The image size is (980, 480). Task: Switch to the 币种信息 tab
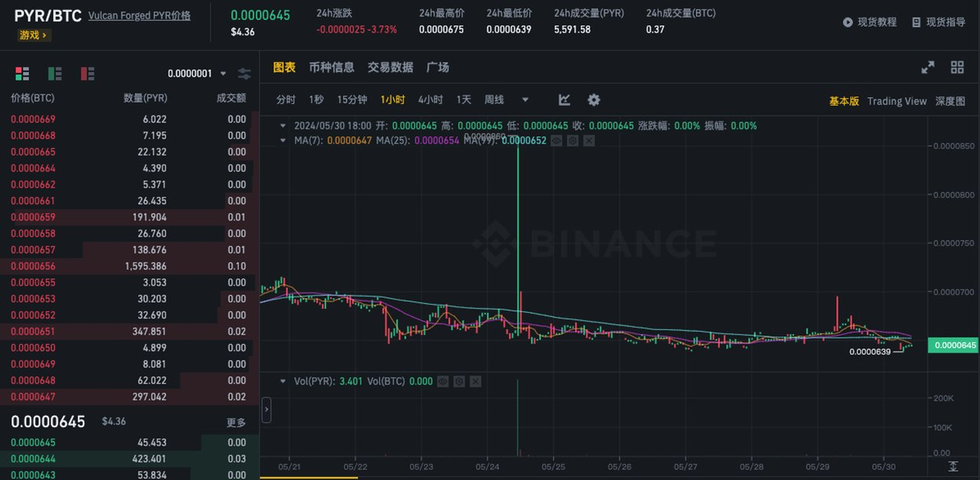pos(332,67)
